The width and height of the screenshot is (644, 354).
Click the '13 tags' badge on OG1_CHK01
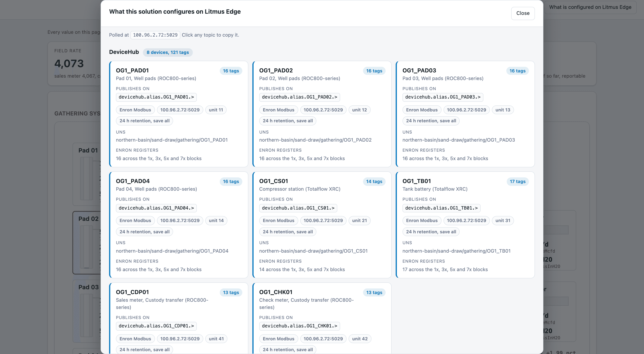[x=374, y=292]
